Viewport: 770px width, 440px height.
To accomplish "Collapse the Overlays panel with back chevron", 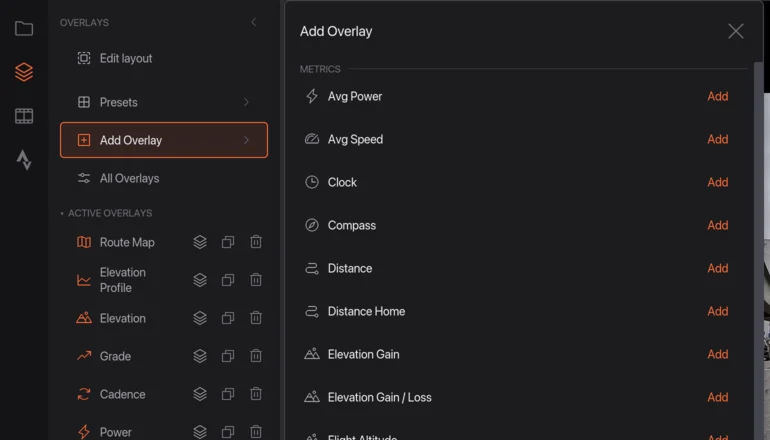I will pos(253,22).
